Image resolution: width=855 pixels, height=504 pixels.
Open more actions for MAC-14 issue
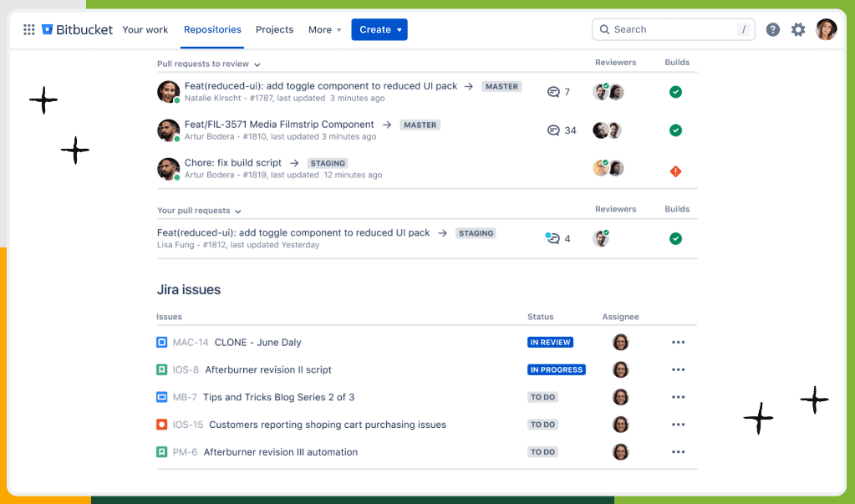click(x=678, y=343)
